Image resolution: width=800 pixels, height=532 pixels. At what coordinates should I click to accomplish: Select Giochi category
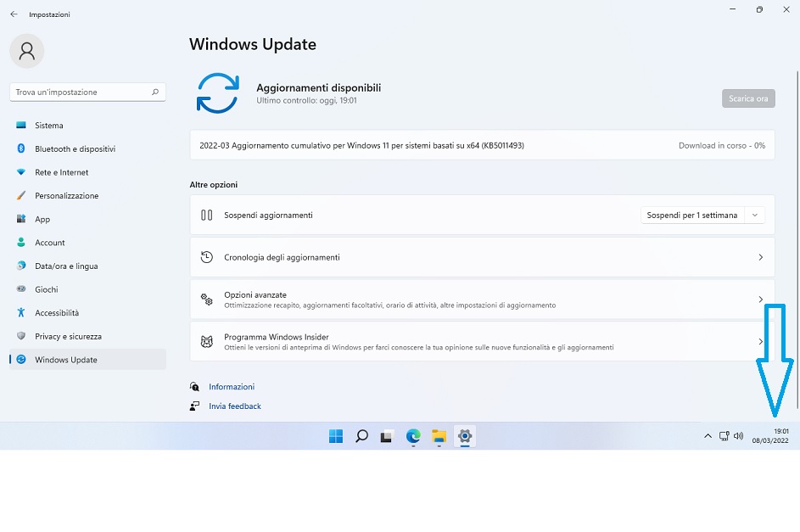87,289
